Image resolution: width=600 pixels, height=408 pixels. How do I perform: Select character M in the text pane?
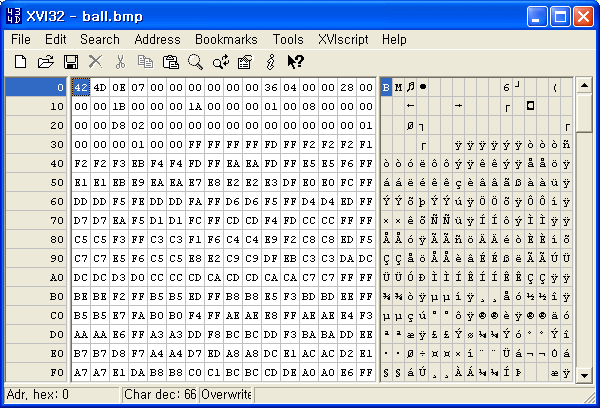[x=398, y=87]
